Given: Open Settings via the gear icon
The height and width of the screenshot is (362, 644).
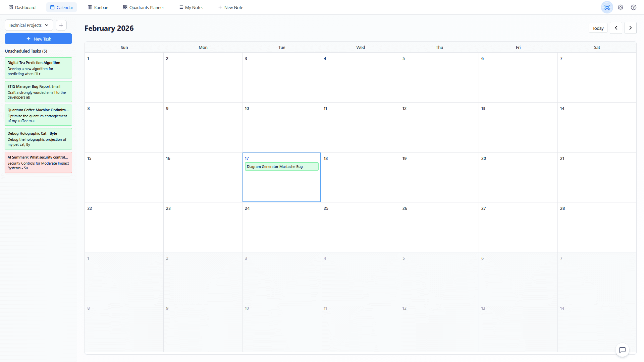Looking at the screenshot, I should click(x=620, y=7).
